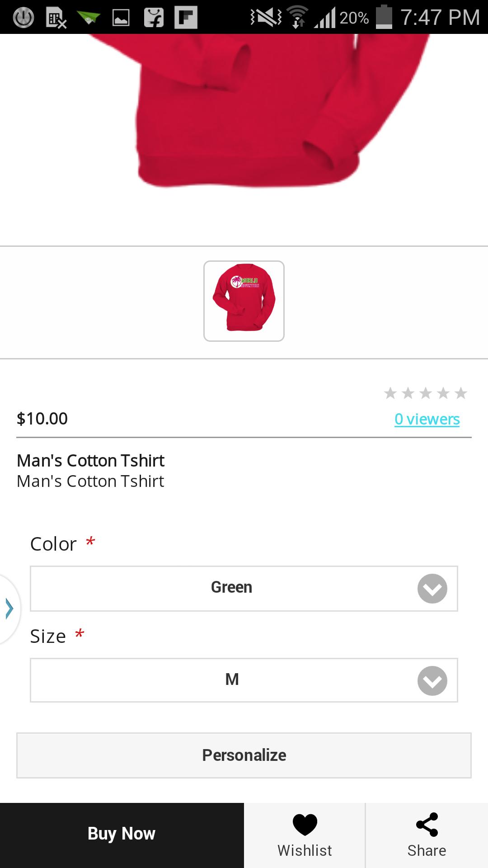Tap the picture notification icon in status bar
Viewport: 488px width, 868px height.
121,18
